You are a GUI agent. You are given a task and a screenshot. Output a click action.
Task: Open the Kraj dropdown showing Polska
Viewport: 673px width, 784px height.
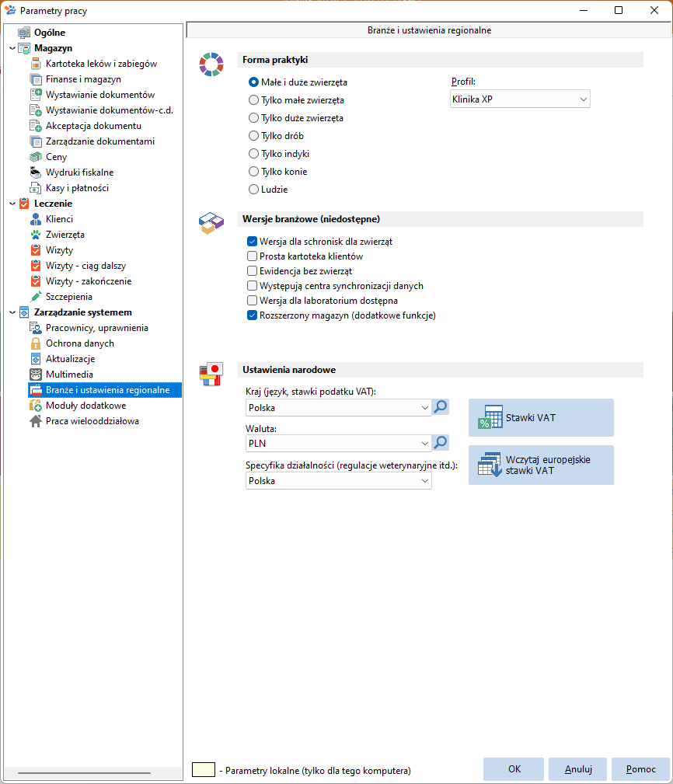339,407
